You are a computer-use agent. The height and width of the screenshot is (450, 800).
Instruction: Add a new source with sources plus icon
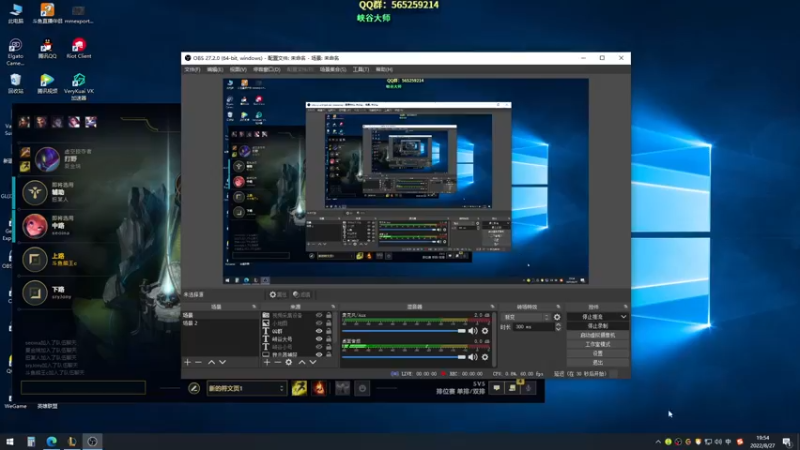[x=267, y=362]
